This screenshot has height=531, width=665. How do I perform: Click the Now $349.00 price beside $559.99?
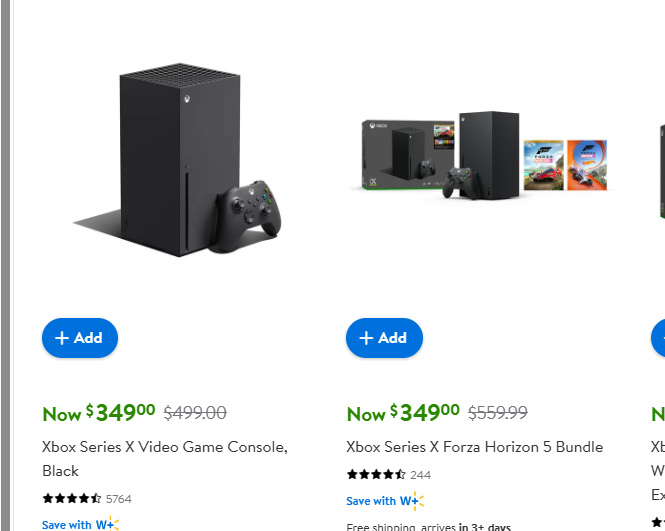(403, 412)
